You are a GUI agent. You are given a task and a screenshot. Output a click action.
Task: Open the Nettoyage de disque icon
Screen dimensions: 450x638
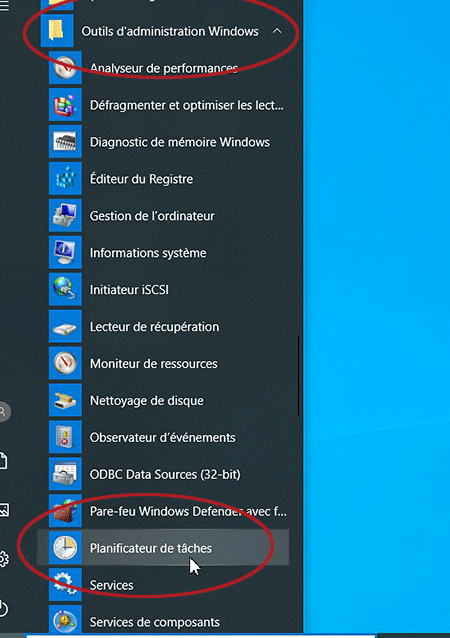tap(65, 400)
